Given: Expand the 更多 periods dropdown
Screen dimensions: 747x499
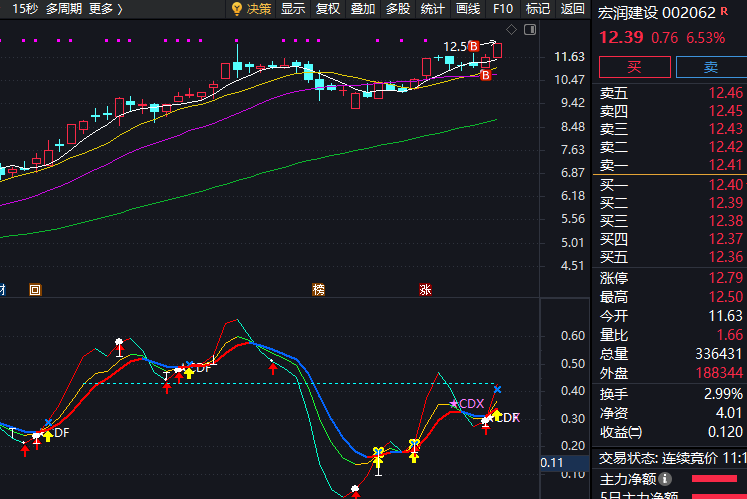Looking at the screenshot, I should [106, 9].
